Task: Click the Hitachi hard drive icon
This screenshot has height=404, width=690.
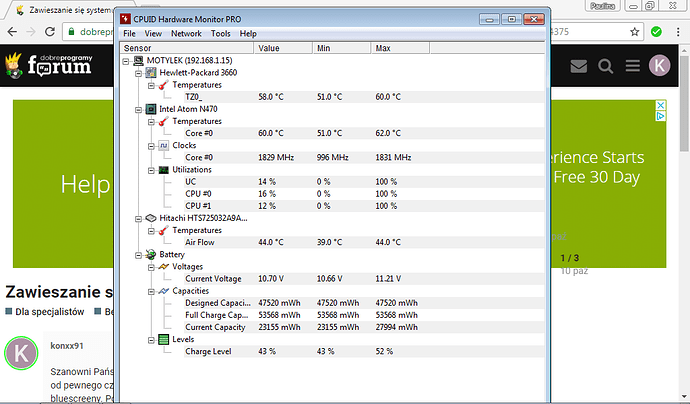Action: tap(150, 218)
